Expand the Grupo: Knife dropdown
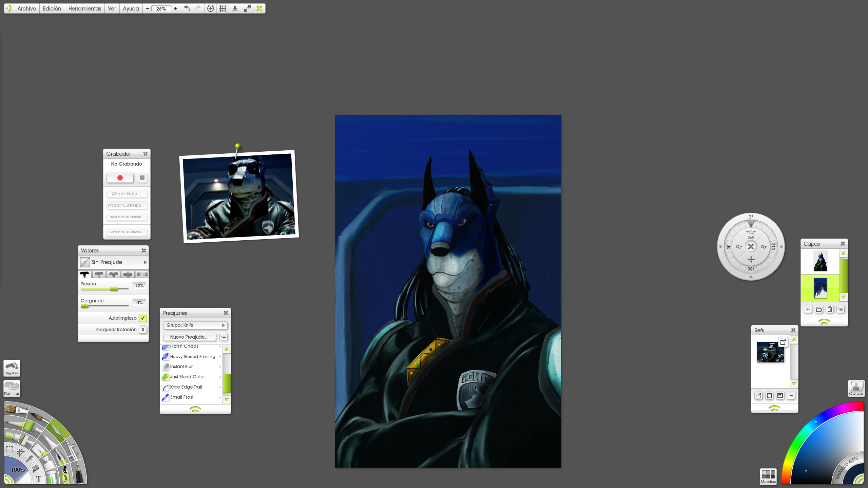The width and height of the screenshot is (868, 488). click(195, 325)
